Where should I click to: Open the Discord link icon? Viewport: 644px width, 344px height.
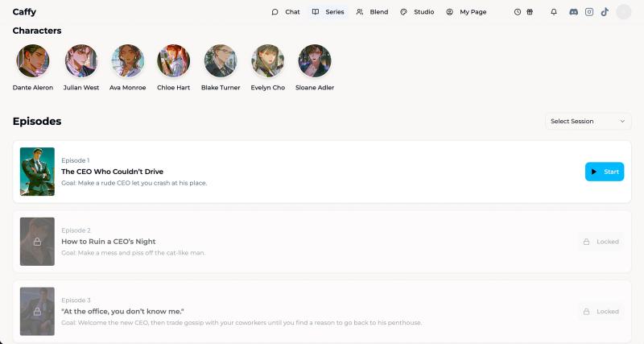[x=573, y=12]
